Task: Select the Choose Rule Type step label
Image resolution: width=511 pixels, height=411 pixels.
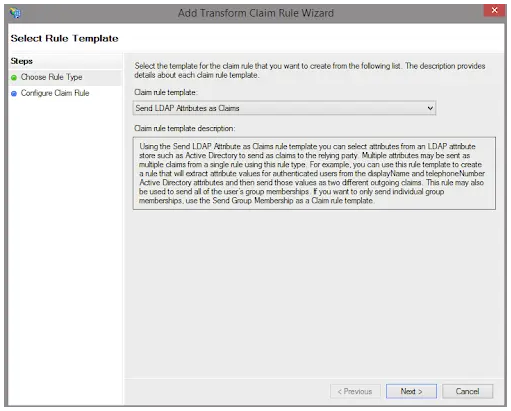Action: [x=52, y=77]
